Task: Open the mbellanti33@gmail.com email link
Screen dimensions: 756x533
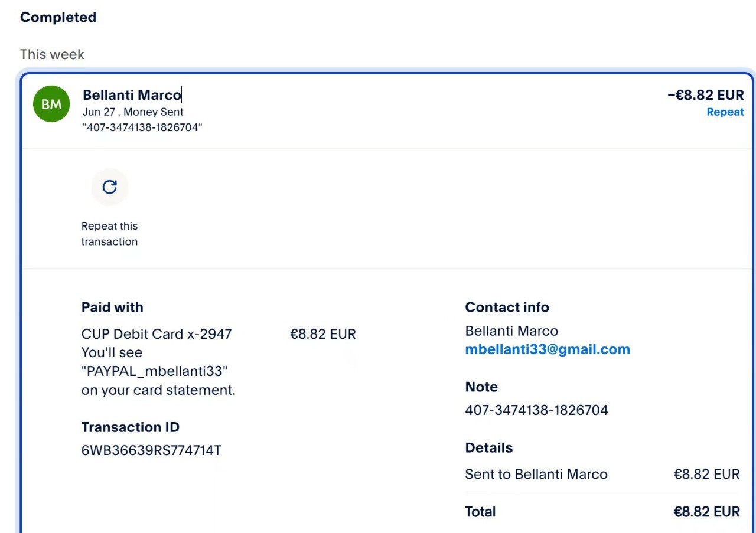Action: click(547, 349)
